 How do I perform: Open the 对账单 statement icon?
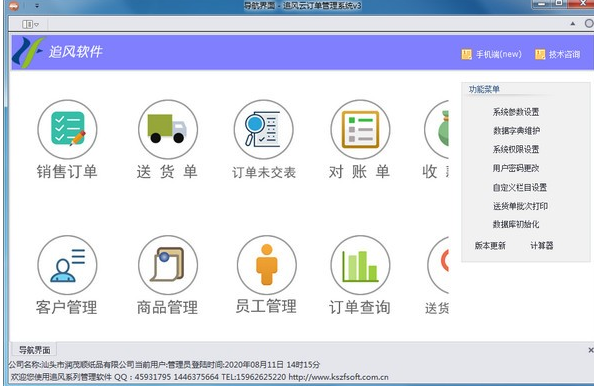pos(360,129)
